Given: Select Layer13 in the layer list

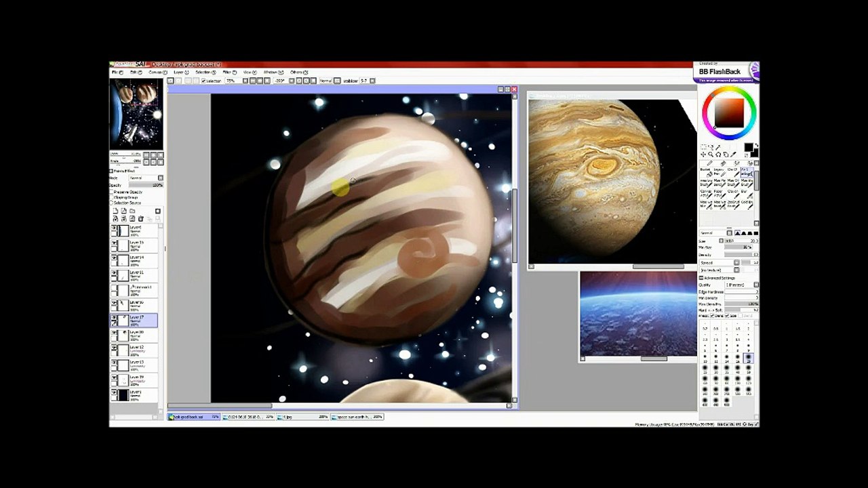Looking at the screenshot, I should pyautogui.click(x=134, y=365).
